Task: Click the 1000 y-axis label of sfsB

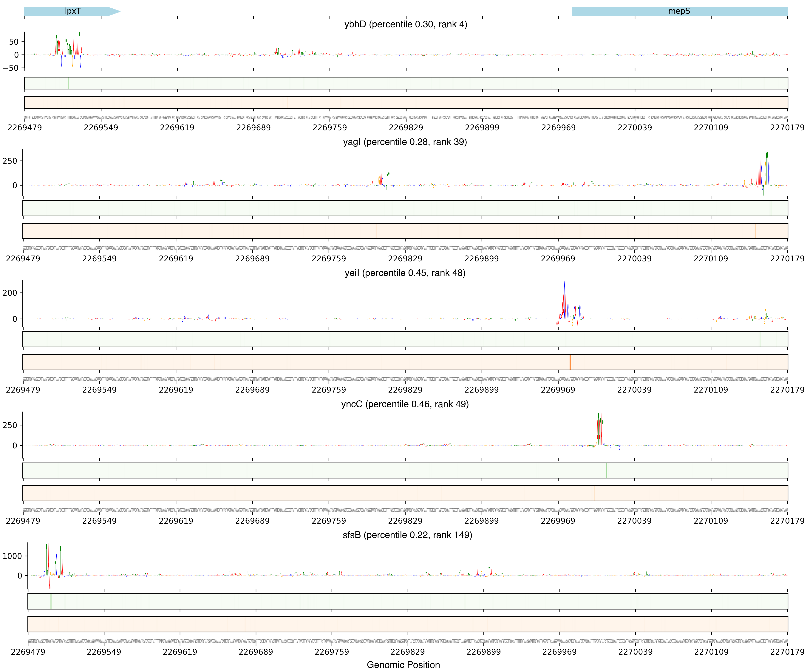Action: tap(12, 556)
